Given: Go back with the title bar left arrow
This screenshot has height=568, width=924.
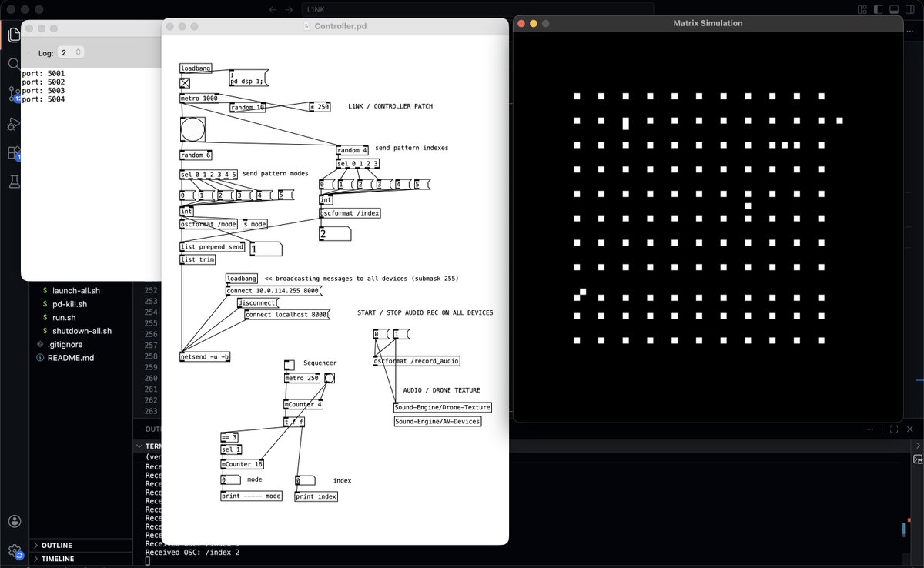Looking at the screenshot, I should 273,9.
